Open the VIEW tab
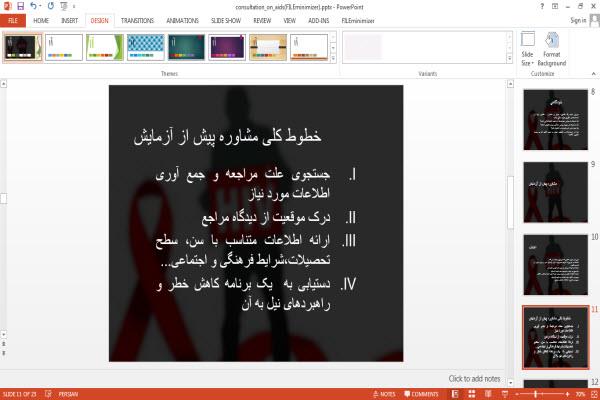Screen dimensions: 600x400 point(289,21)
